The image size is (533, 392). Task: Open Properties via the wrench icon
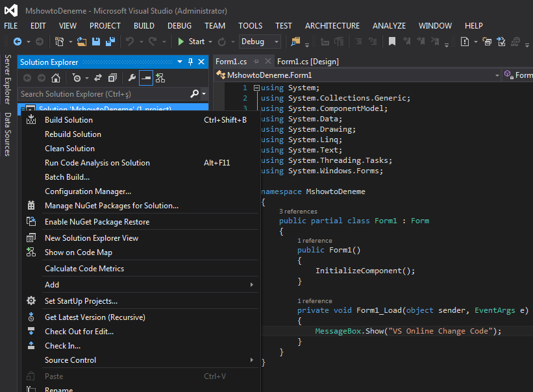click(132, 78)
